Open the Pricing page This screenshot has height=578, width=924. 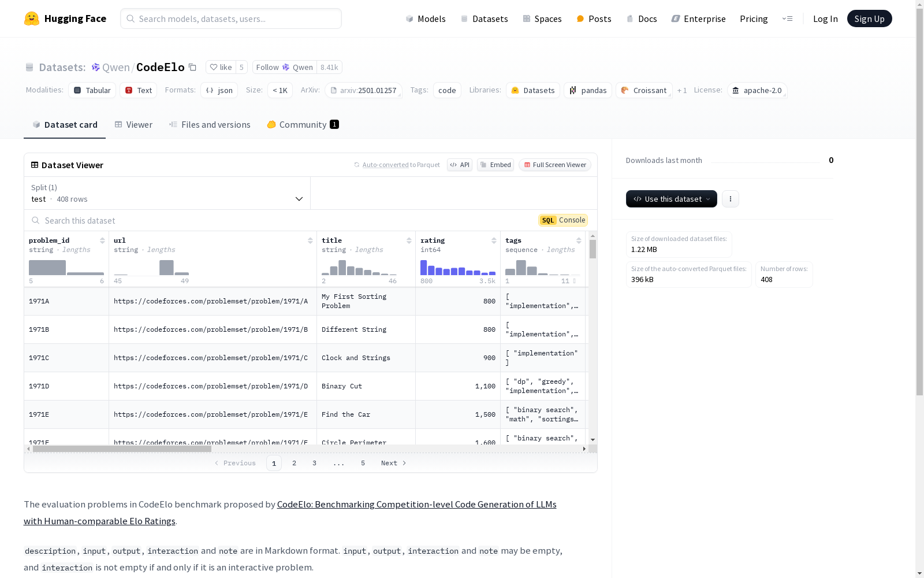[754, 18]
